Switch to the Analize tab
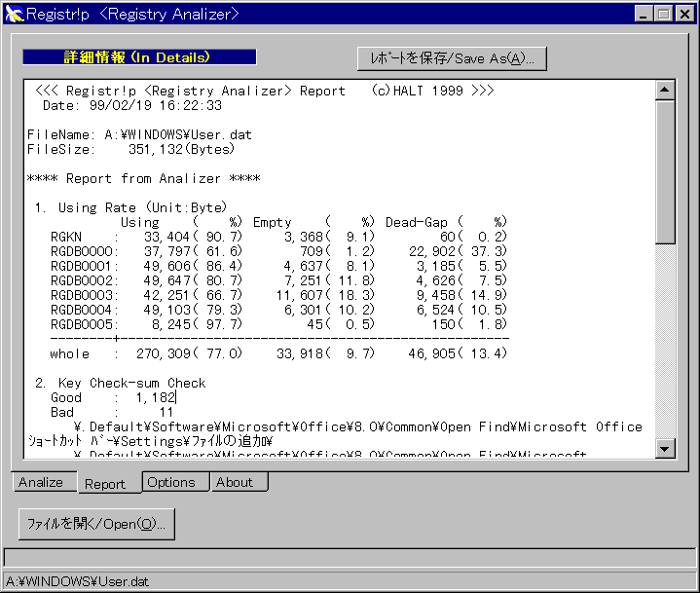 point(41,482)
